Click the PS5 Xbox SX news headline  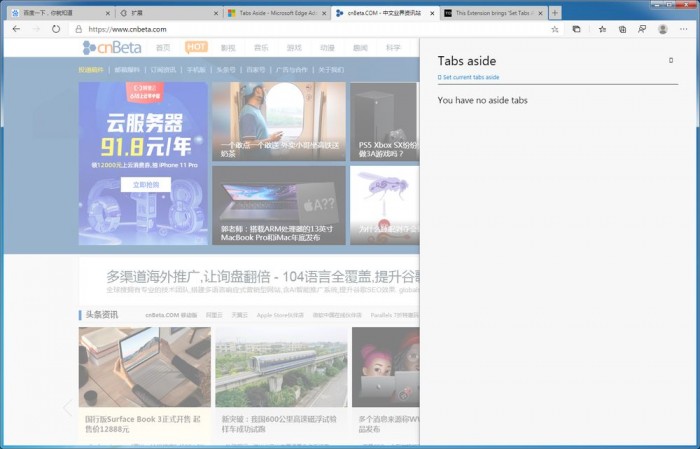382,149
